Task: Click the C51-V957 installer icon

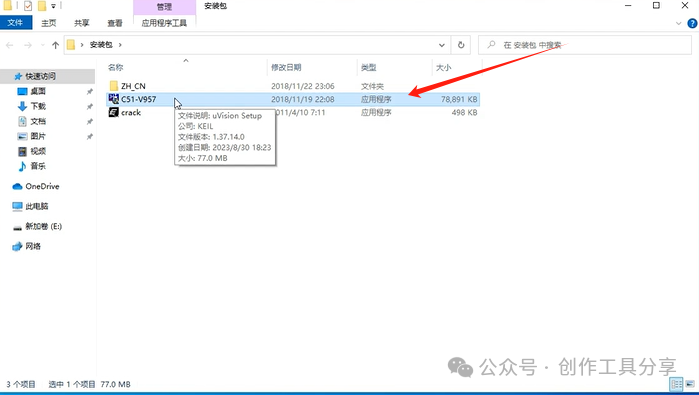Action: tap(114, 99)
